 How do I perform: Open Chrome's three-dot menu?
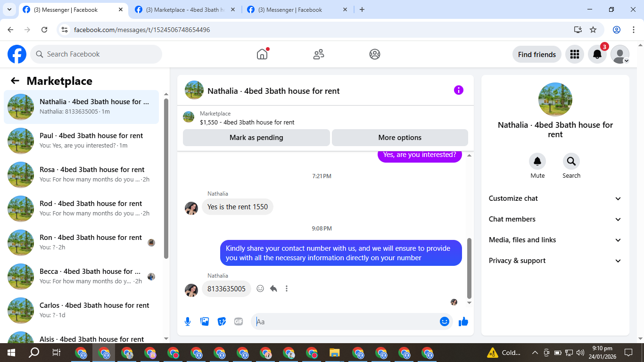tap(634, 30)
